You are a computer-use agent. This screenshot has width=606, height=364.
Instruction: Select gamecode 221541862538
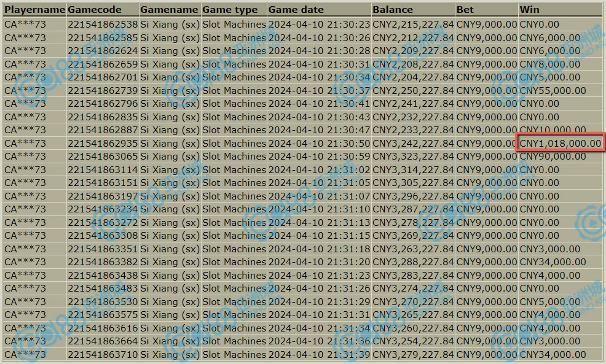[x=103, y=25]
